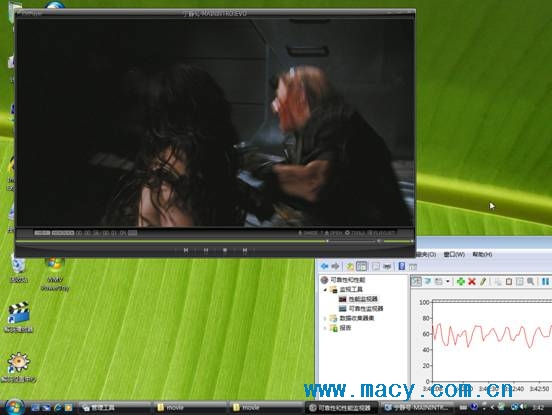This screenshot has width=552, height=415.
Task: Toggle view current activity button in graph toolbar
Action: coord(416,281)
